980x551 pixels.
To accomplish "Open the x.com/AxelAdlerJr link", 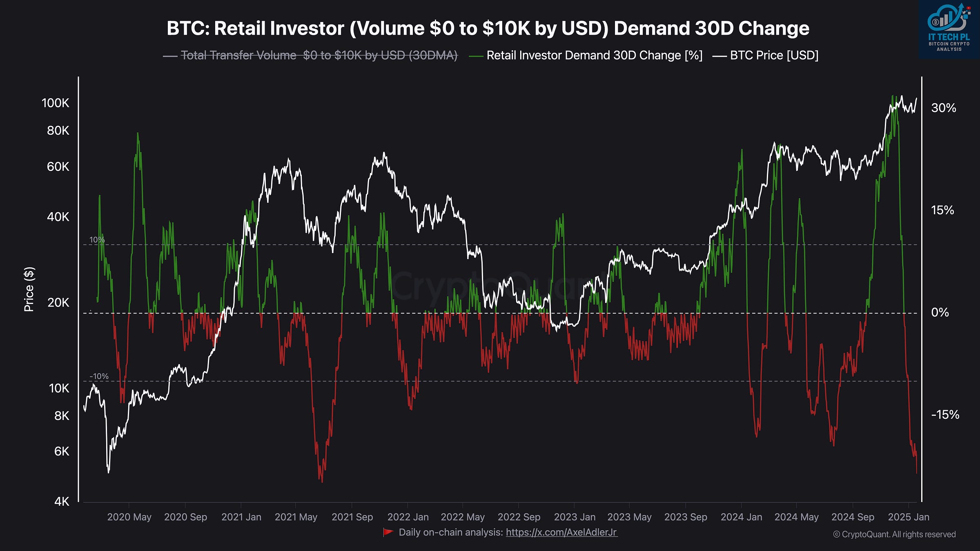I will tap(561, 532).
